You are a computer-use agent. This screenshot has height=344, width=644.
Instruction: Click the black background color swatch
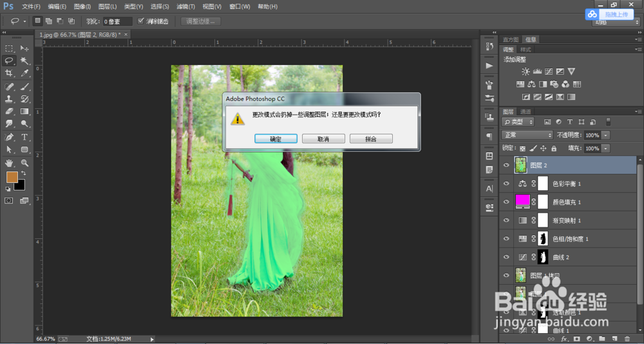[21, 187]
